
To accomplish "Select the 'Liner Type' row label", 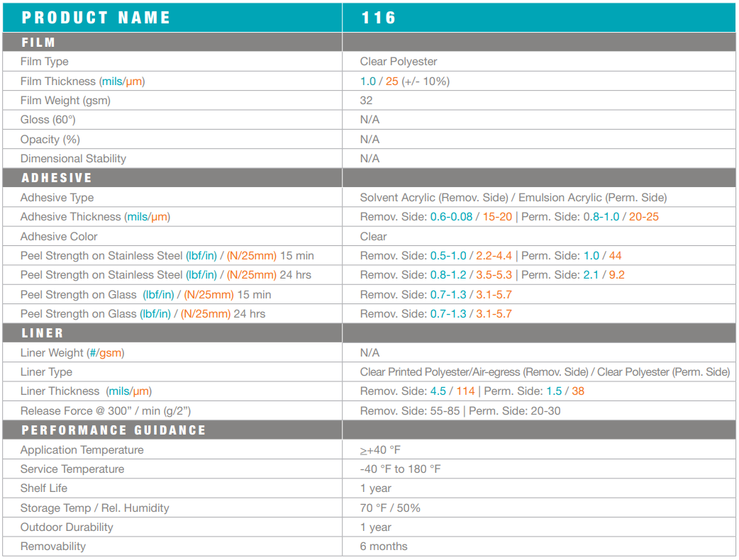I will (46, 373).
